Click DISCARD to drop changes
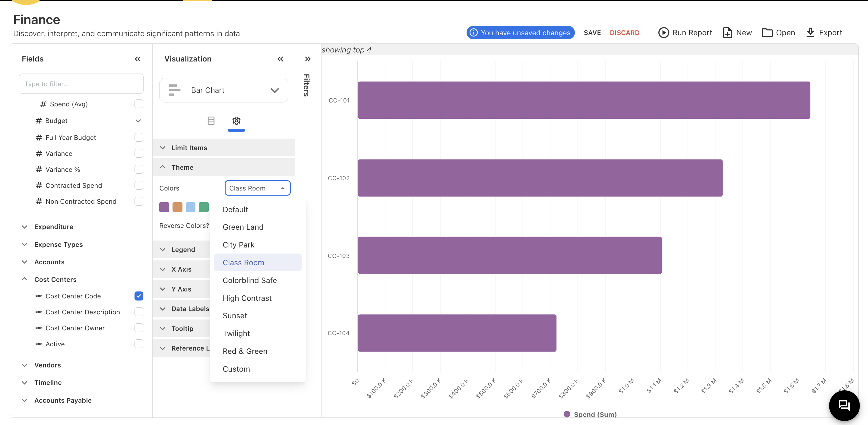Image resolution: width=868 pixels, height=425 pixels. (x=624, y=33)
